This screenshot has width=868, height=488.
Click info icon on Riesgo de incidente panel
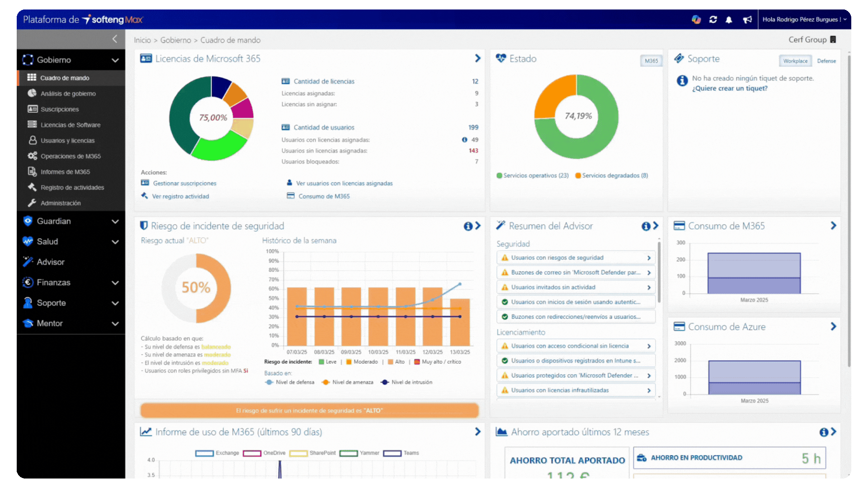click(x=468, y=226)
